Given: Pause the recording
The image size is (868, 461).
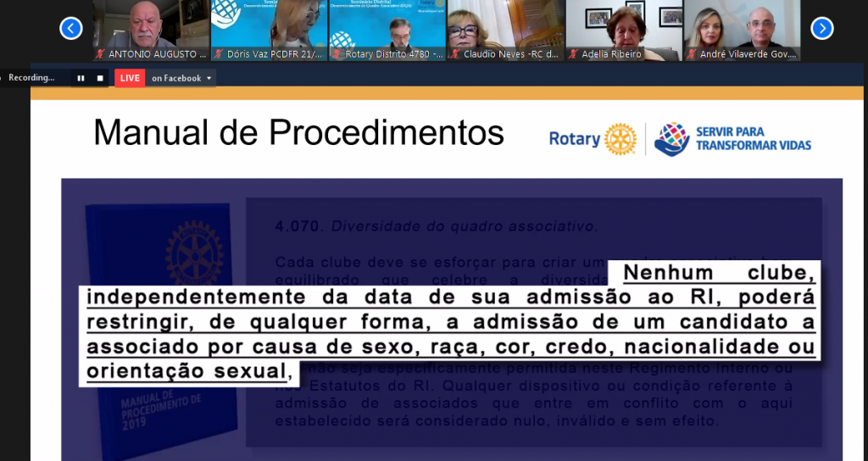Looking at the screenshot, I should 81,78.
